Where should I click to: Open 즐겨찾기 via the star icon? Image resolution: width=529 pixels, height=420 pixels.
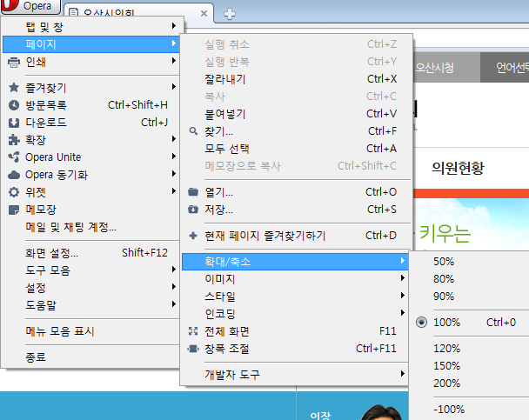point(13,88)
